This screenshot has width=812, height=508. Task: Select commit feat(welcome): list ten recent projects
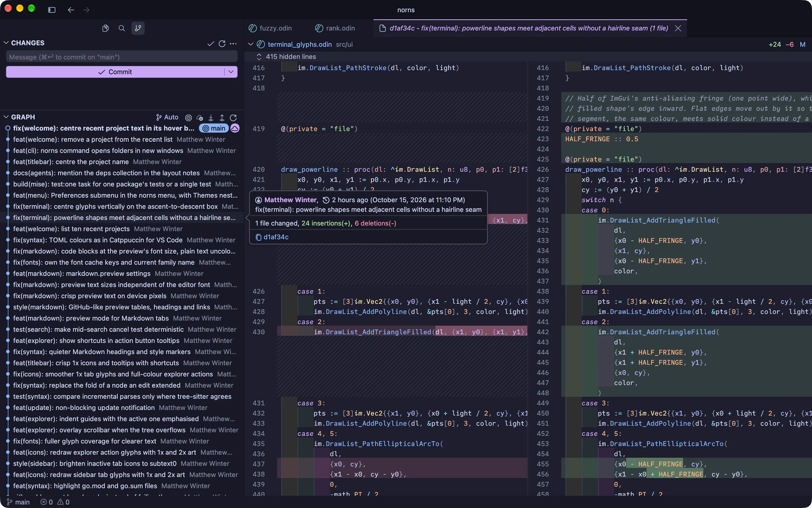(122, 229)
